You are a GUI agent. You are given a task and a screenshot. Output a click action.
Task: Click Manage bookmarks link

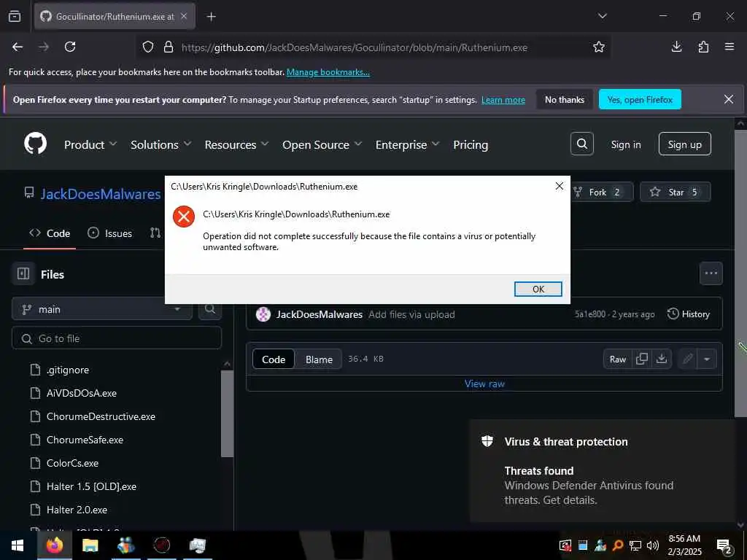click(328, 72)
